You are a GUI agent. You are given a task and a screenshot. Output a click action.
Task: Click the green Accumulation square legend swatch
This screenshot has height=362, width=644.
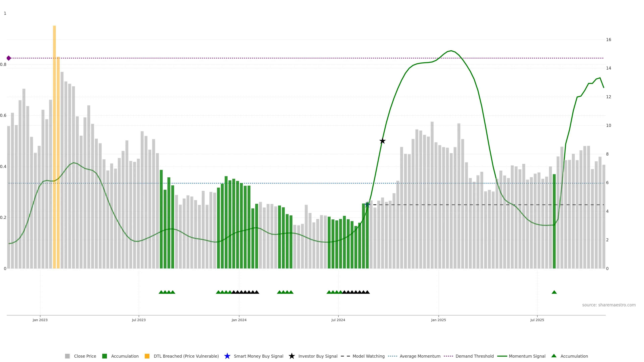(104, 356)
